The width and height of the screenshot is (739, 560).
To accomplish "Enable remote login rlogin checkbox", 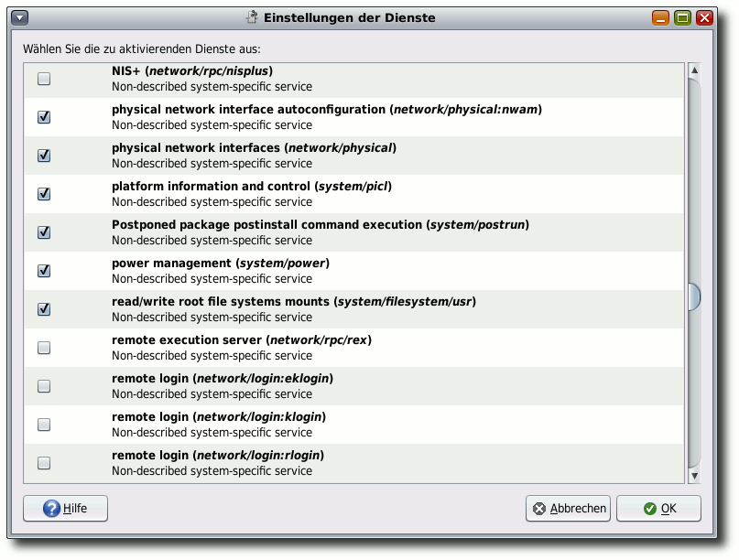I will [x=44, y=463].
